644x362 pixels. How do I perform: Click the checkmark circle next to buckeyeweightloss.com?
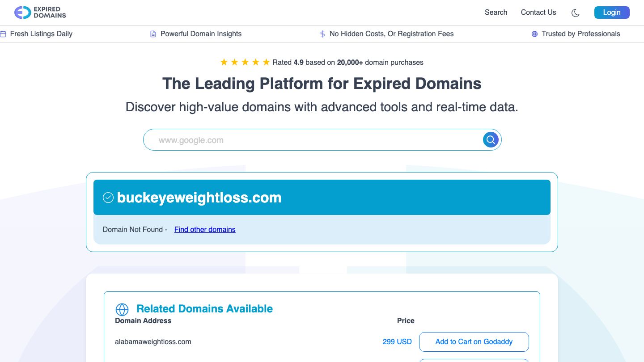coord(108,198)
